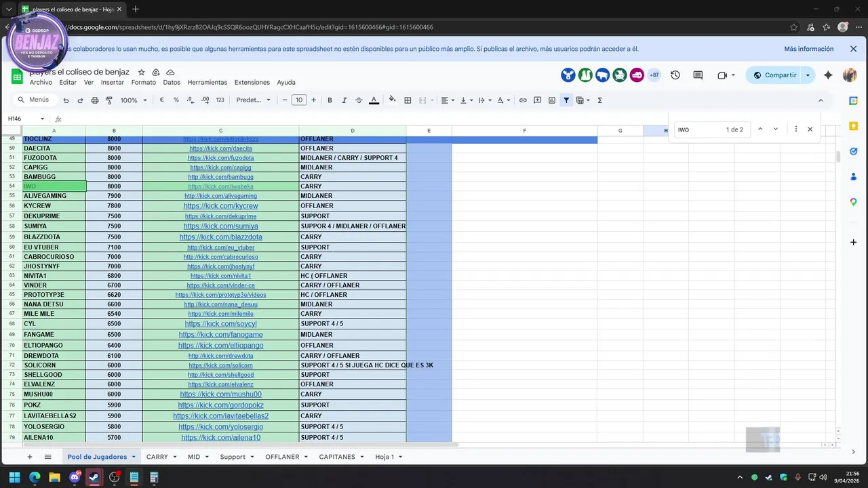
Task: Open zoom level dropdown at 100%
Action: pyautogui.click(x=134, y=100)
